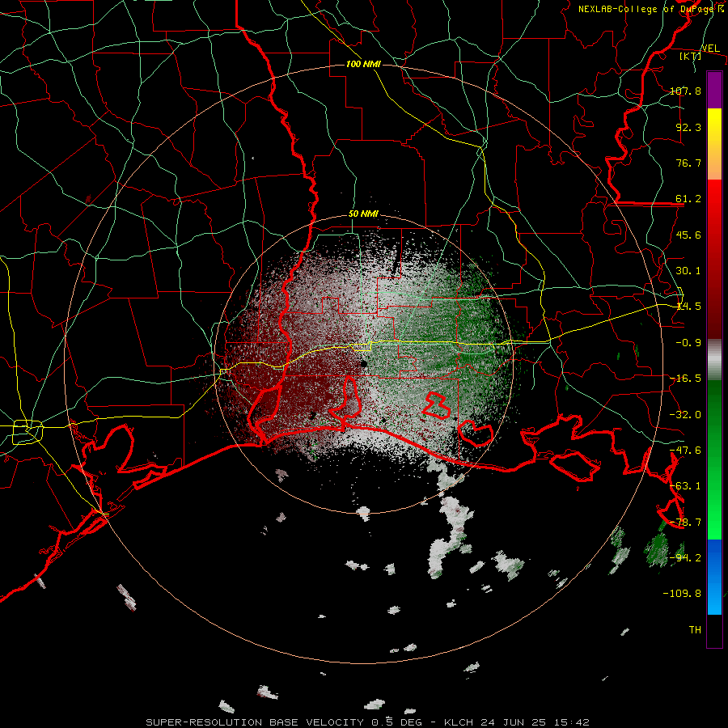Select the 107.8 velocity scale value
This screenshot has width=728, height=728.
(x=685, y=91)
